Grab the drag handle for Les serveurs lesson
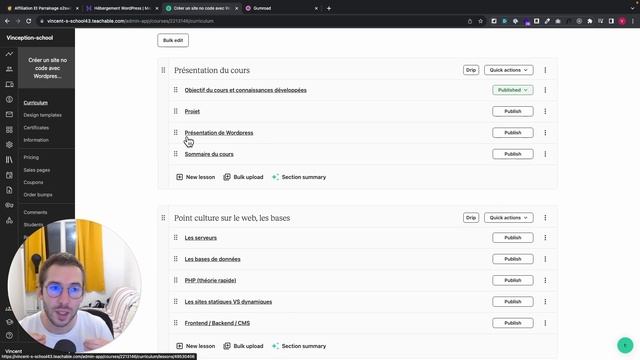 (x=176, y=238)
